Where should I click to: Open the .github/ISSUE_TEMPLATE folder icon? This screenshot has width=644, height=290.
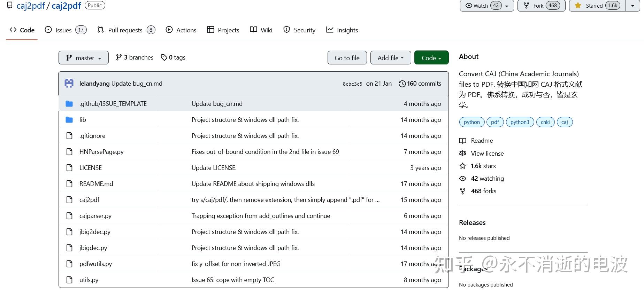[69, 104]
